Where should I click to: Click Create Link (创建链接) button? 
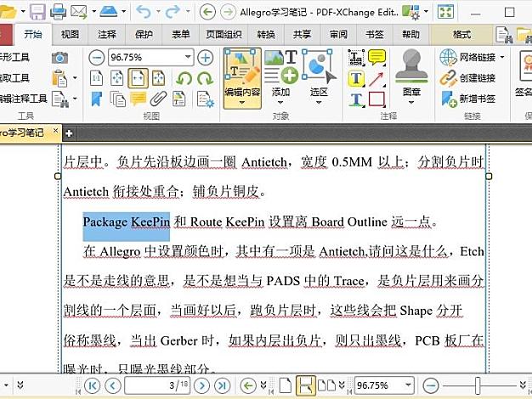click(x=467, y=78)
